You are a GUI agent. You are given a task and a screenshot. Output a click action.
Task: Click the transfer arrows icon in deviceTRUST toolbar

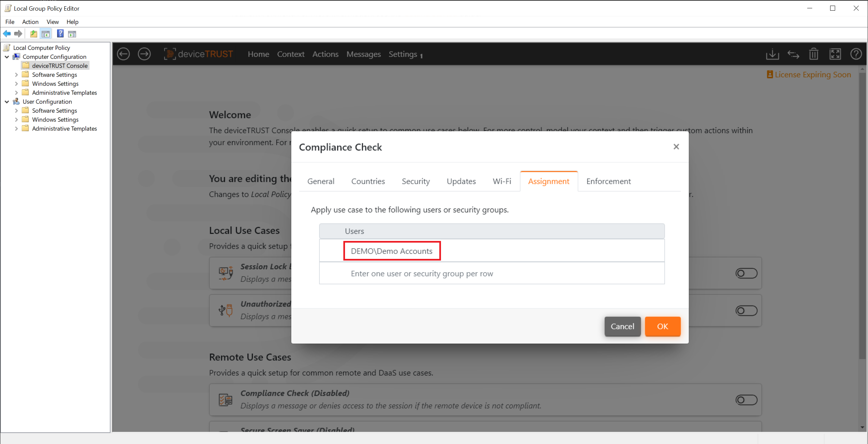click(793, 54)
